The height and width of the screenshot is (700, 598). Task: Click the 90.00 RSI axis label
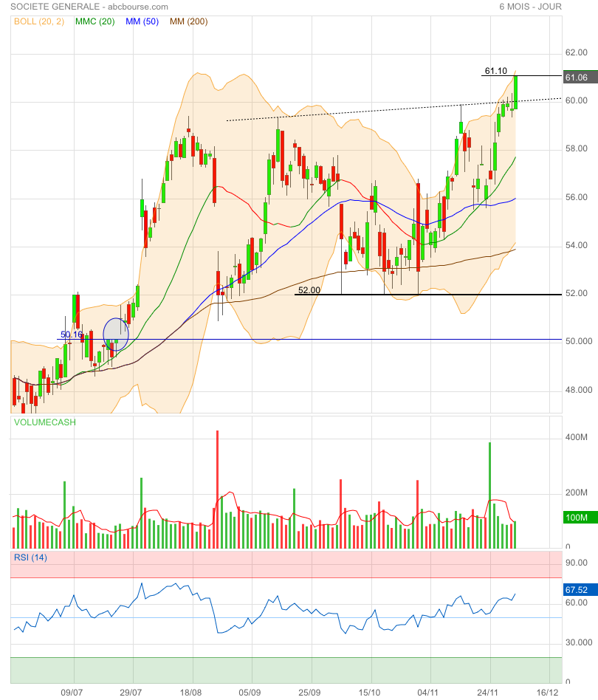(576, 563)
